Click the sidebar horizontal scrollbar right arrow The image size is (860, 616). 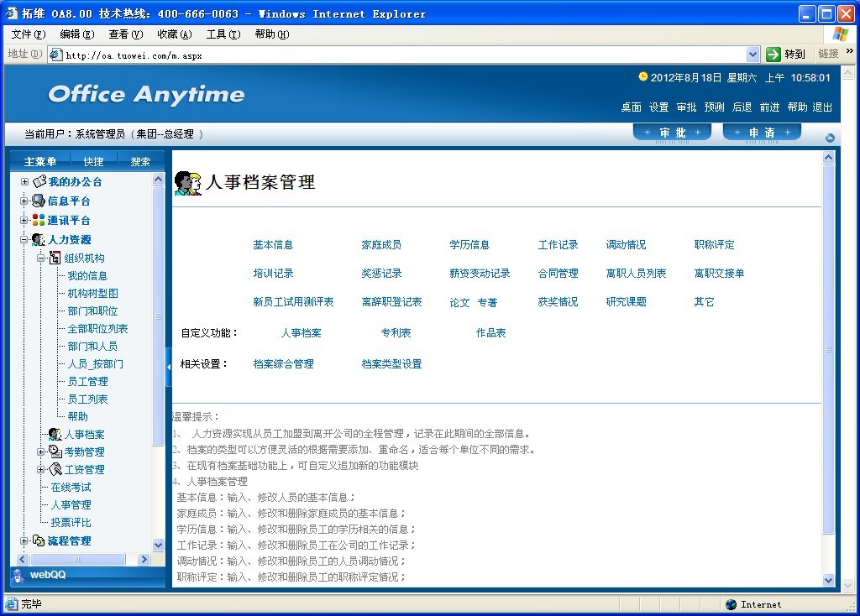pos(144,560)
